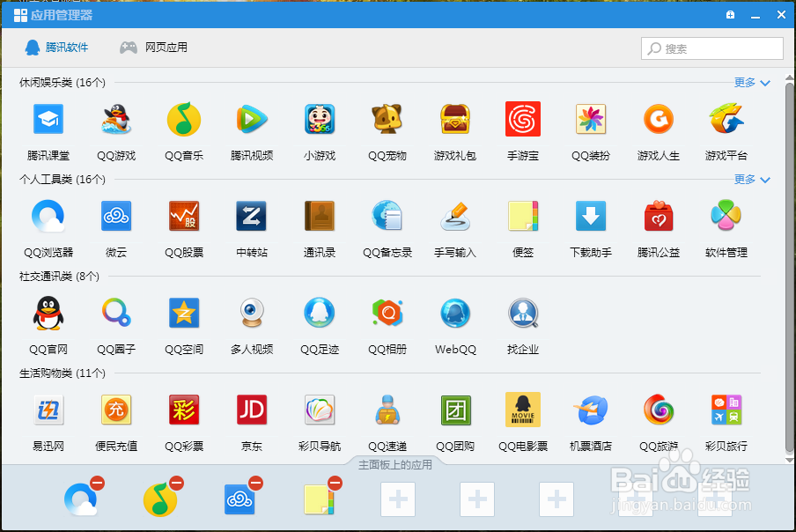The image size is (796, 532).
Task: Open the QQ备忘录 app icon
Action: (387, 217)
